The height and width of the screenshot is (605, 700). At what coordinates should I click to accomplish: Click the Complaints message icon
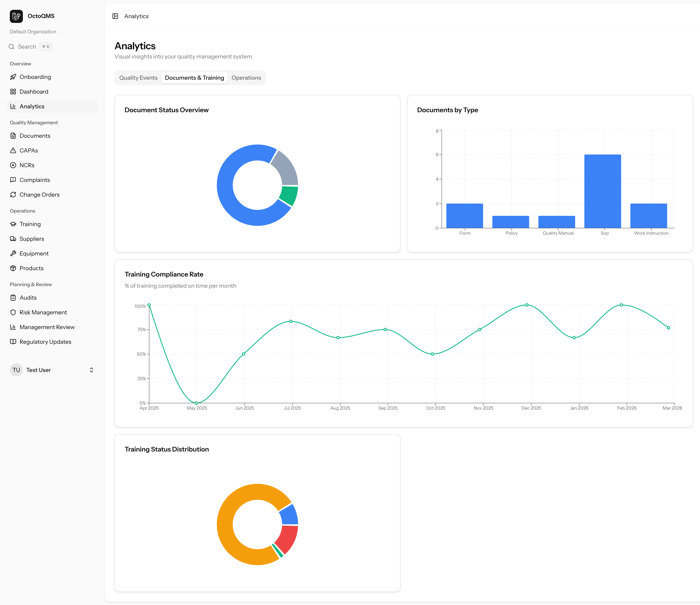(x=13, y=180)
